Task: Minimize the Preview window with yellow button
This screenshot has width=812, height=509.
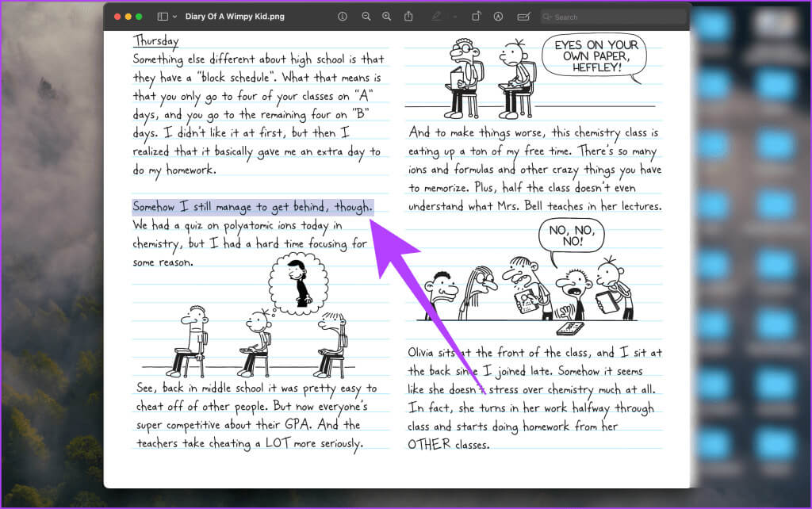Action: point(128,17)
